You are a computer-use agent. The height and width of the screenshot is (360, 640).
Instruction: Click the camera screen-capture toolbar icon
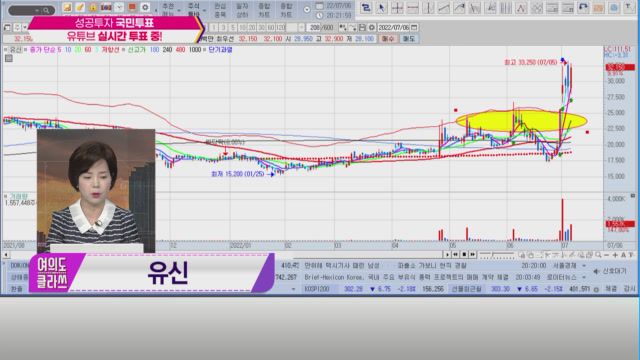pos(106,7)
